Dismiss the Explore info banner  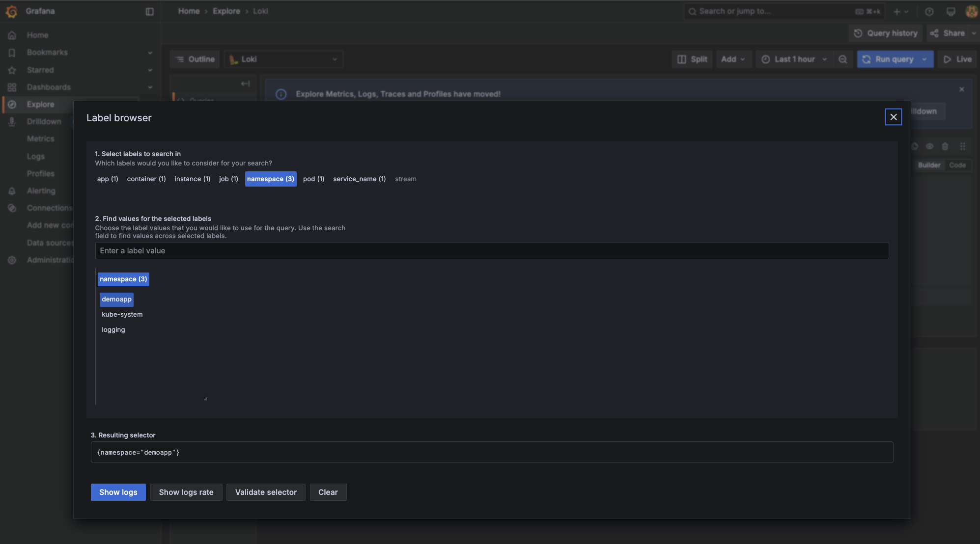click(x=961, y=89)
